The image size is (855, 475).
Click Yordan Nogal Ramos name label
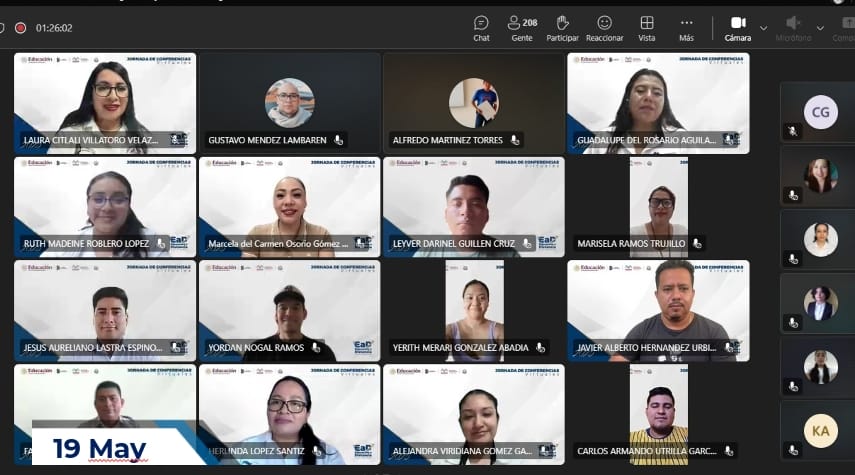pos(255,348)
